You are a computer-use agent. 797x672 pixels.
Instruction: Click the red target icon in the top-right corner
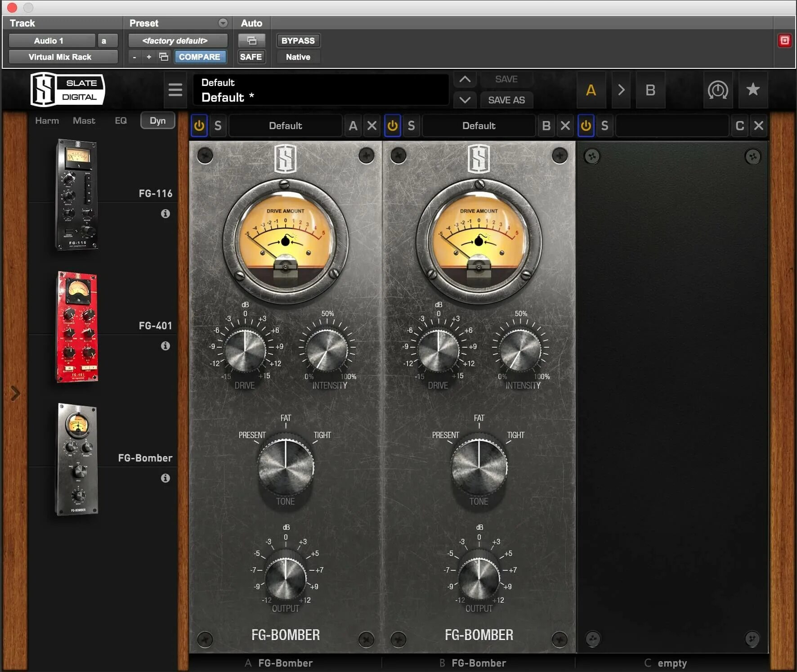click(784, 40)
